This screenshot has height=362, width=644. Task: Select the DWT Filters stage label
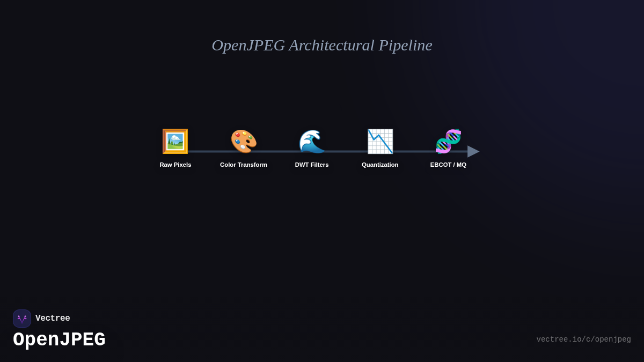(x=312, y=165)
